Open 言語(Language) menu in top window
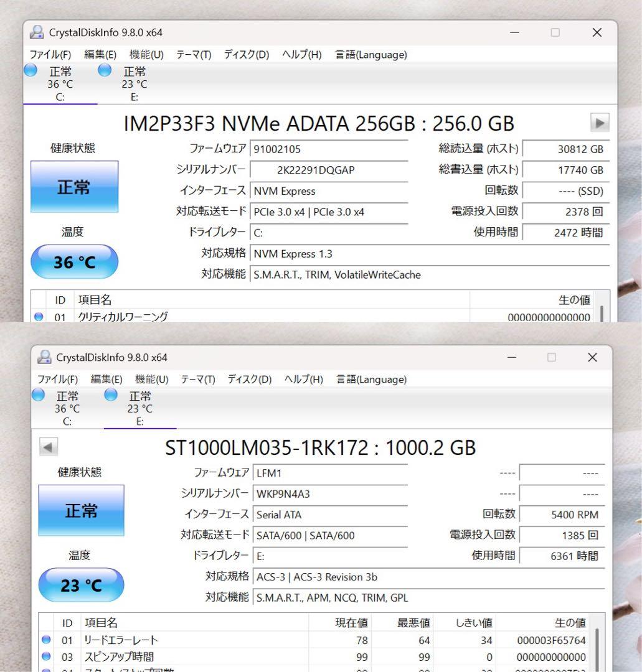 (x=371, y=55)
